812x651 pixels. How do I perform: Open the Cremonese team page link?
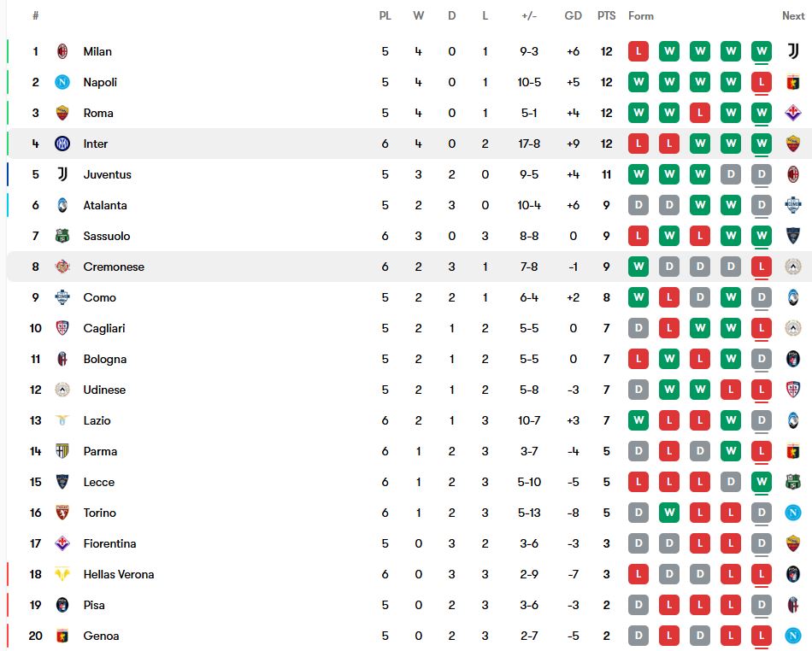[114, 267]
